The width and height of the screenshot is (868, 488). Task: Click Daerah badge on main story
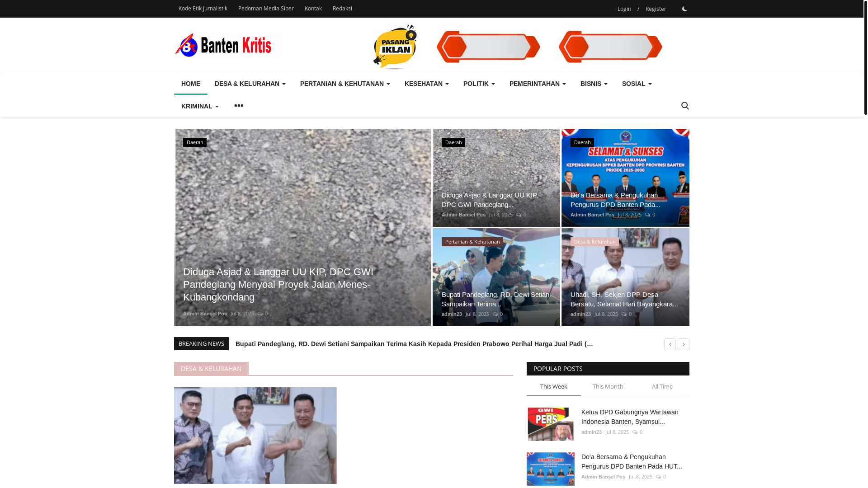click(195, 142)
